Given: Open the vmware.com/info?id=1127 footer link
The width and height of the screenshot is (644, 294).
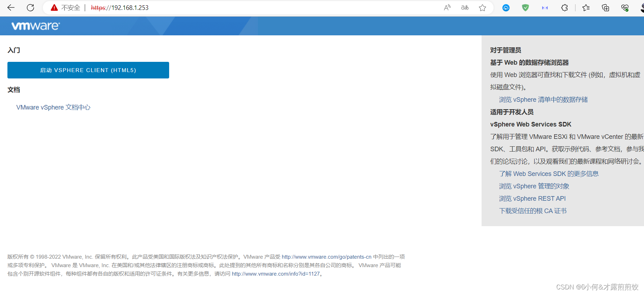Looking at the screenshot, I should click(276, 274).
